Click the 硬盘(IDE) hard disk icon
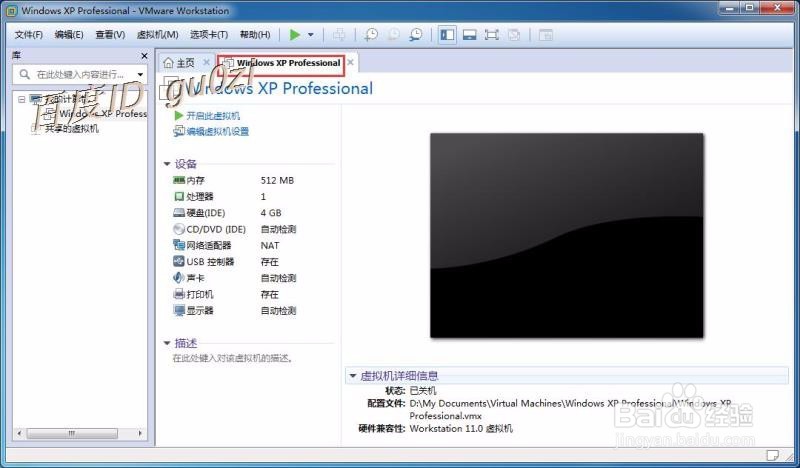This screenshot has height=468, width=800. click(179, 212)
